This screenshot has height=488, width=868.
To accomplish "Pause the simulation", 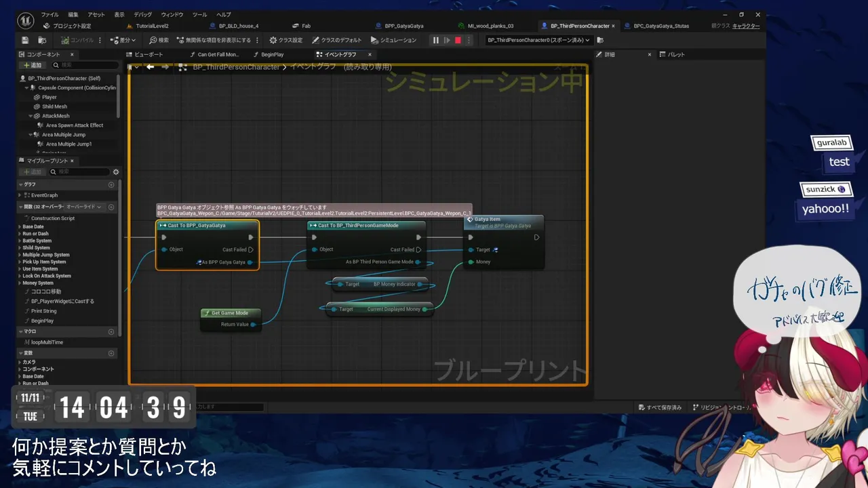I will [436, 40].
